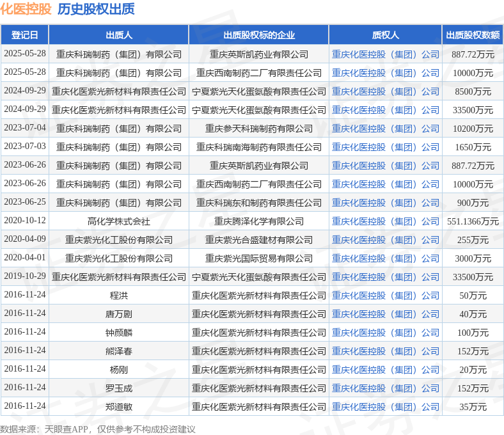504x435 pixels.
Task: Click the 出质人 column header
Action: coord(118,35)
